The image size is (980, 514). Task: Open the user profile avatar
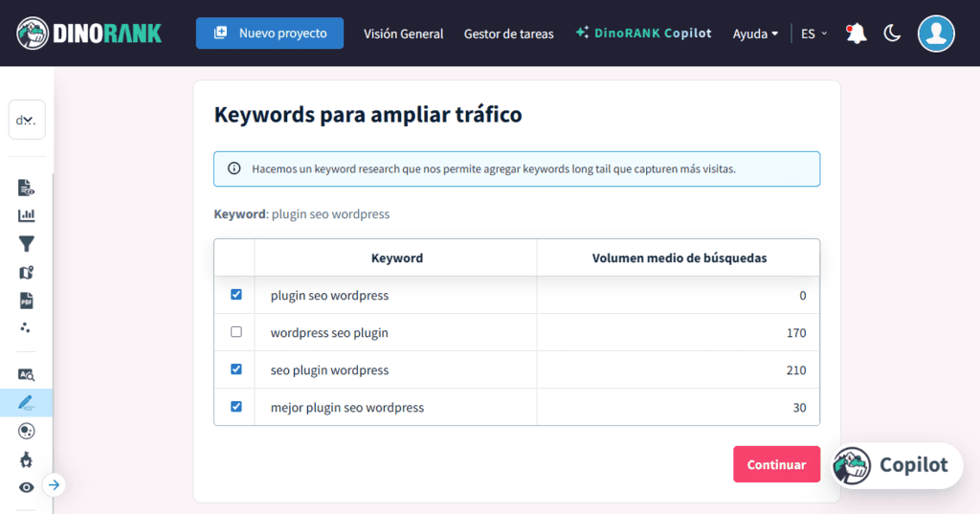click(936, 34)
